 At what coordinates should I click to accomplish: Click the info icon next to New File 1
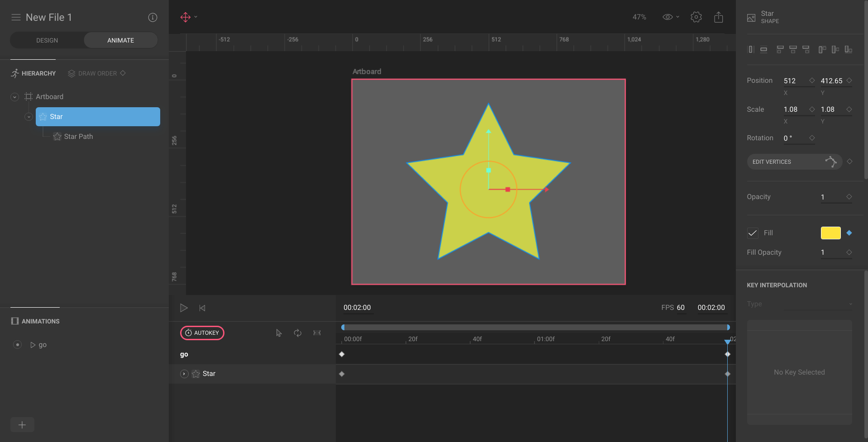153,17
